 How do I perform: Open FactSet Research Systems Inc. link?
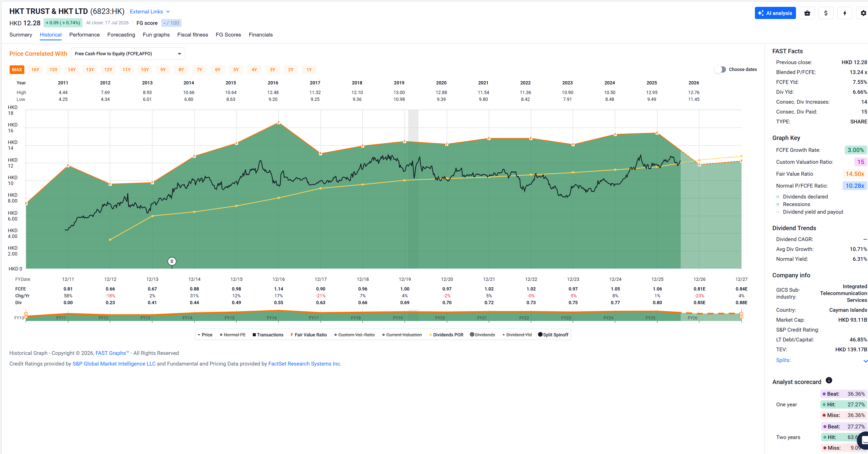click(305, 364)
